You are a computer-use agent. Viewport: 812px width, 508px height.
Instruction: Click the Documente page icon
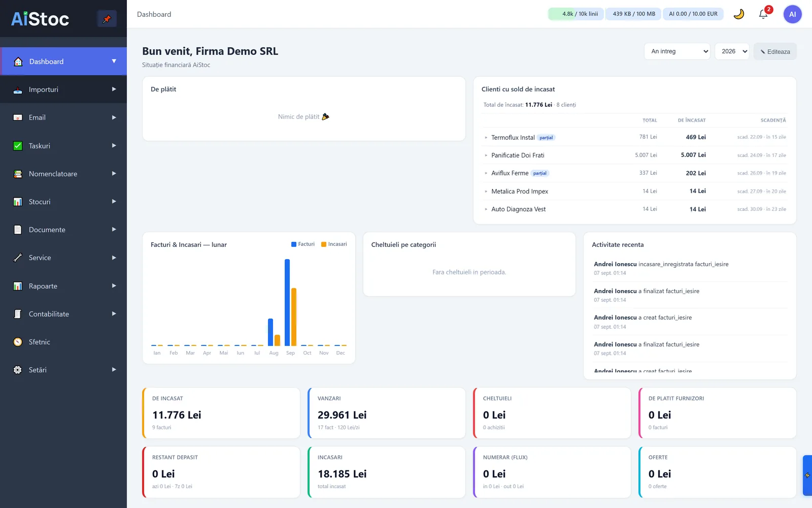click(x=18, y=230)
